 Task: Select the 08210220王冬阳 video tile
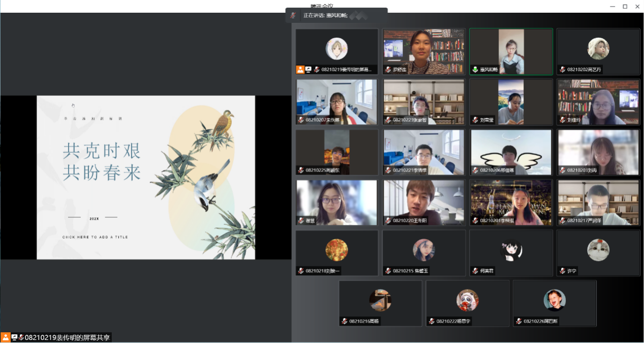coord(424,202)
